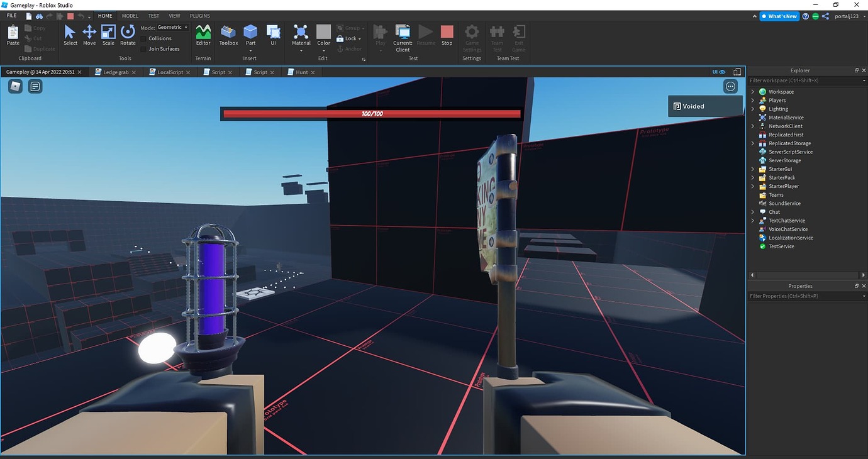Open the What's New panel

click(x=779, y=16)
